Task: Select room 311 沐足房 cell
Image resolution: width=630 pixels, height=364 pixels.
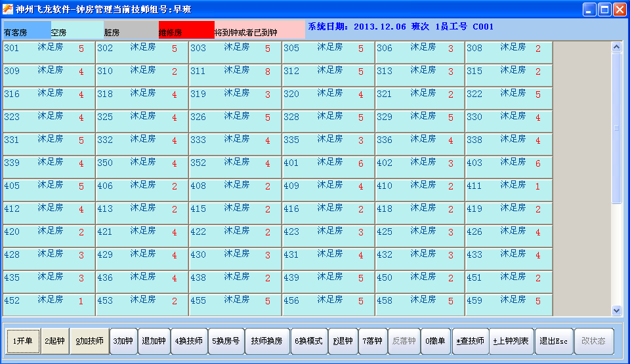Action: pos(235,75)
